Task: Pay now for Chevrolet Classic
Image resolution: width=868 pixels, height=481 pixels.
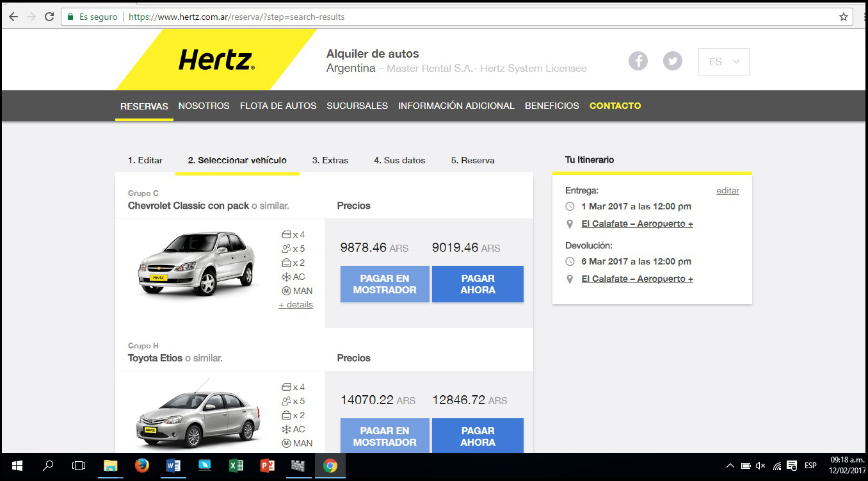Action: [478, 284]
